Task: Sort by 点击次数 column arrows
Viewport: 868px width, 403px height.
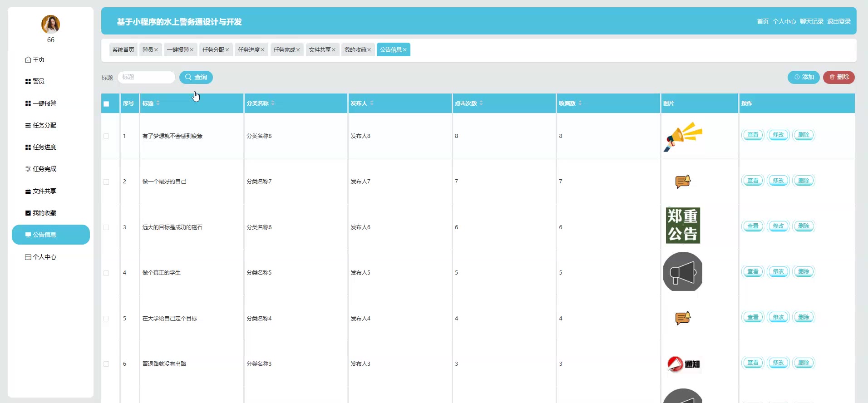Action: pos(481,103)
